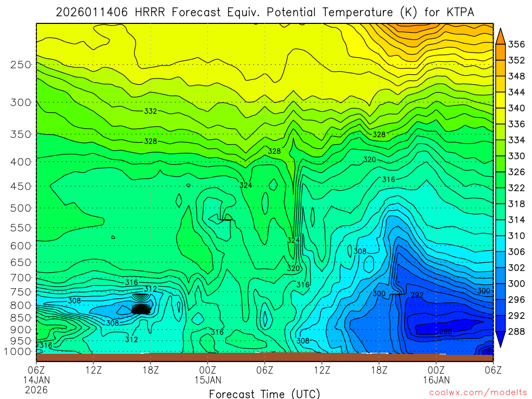Image resolution: width=532 pixels, height=399 pixels.
Task: Click the blue lower arrow cap of the color legend
Action: click(500, 339)
